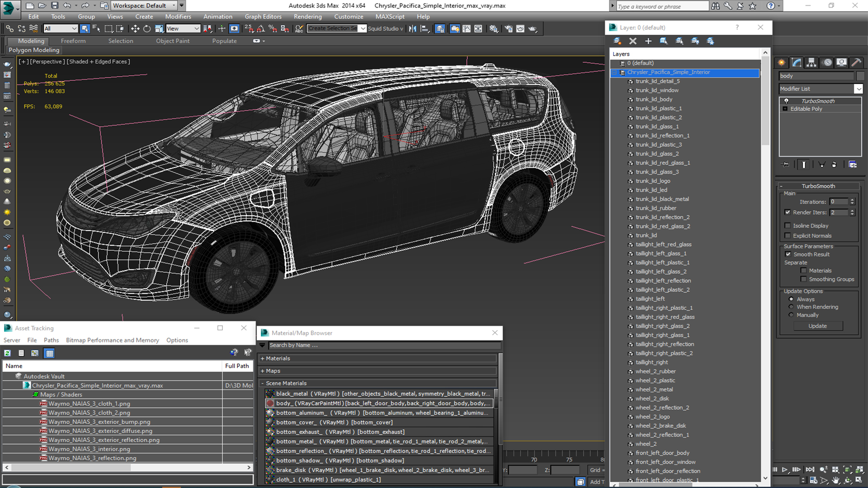This screenshot has width=868, height=488.
Task: Click Pin Stack icon under modifier stack
Action: click(x=786, y=164)
